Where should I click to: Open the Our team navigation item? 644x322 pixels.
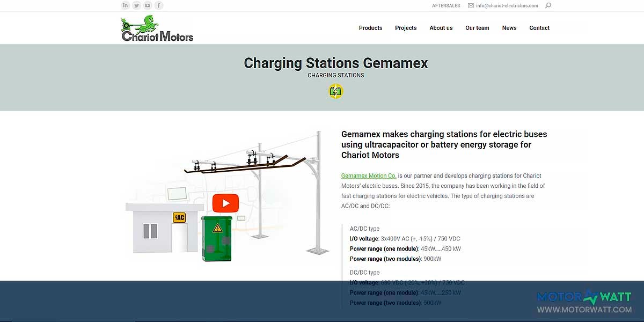(x=477, y=28)
